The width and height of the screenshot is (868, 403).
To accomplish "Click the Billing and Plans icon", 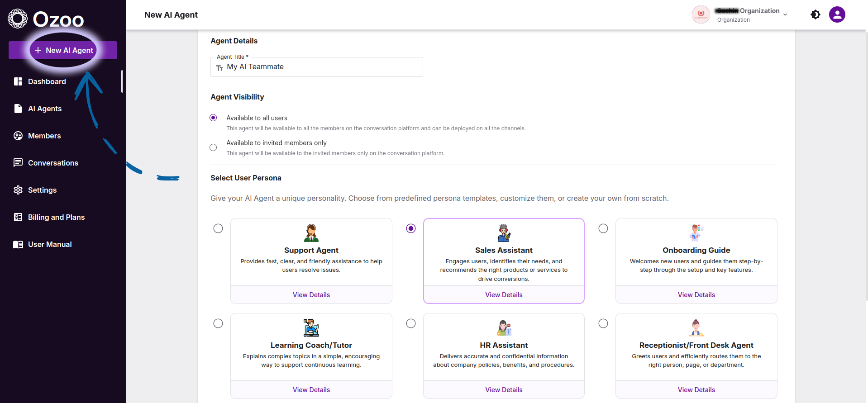I will tap(18, 217).
